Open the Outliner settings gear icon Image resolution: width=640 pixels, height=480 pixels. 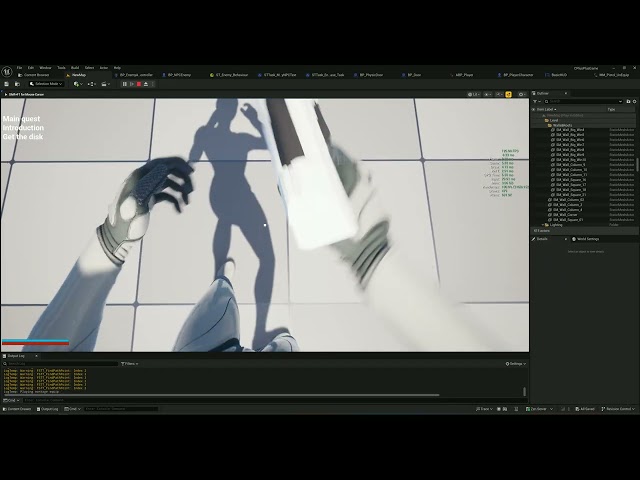tap(635, 101)
